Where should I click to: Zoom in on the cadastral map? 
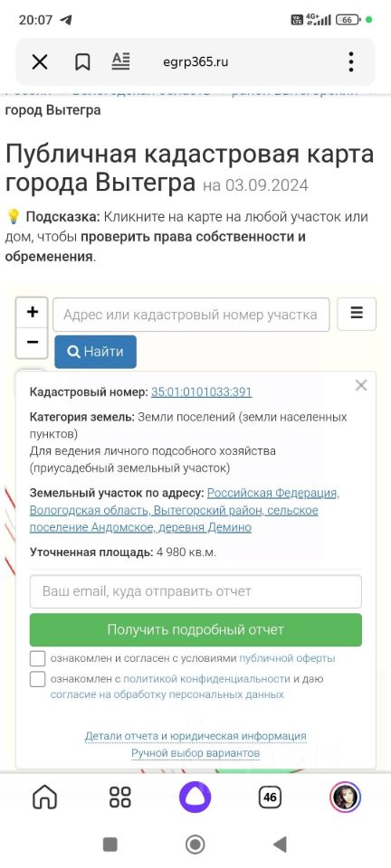[x=32, y=312]
